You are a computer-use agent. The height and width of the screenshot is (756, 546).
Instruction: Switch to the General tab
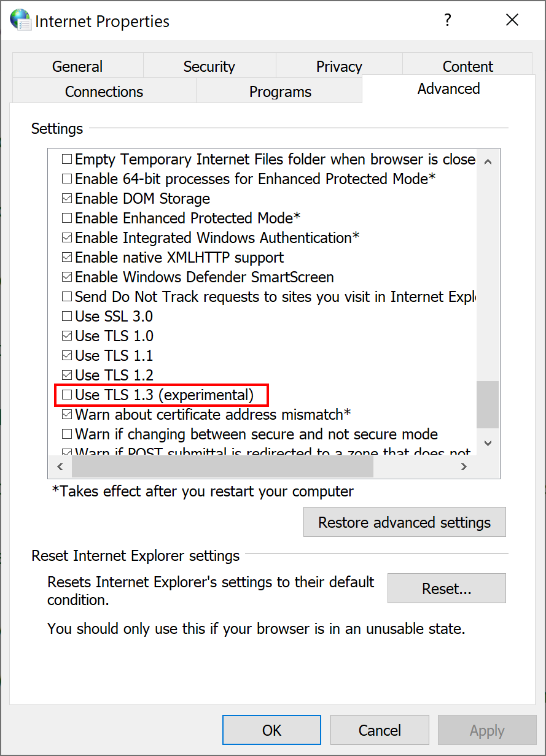click(x=77, y=66)
